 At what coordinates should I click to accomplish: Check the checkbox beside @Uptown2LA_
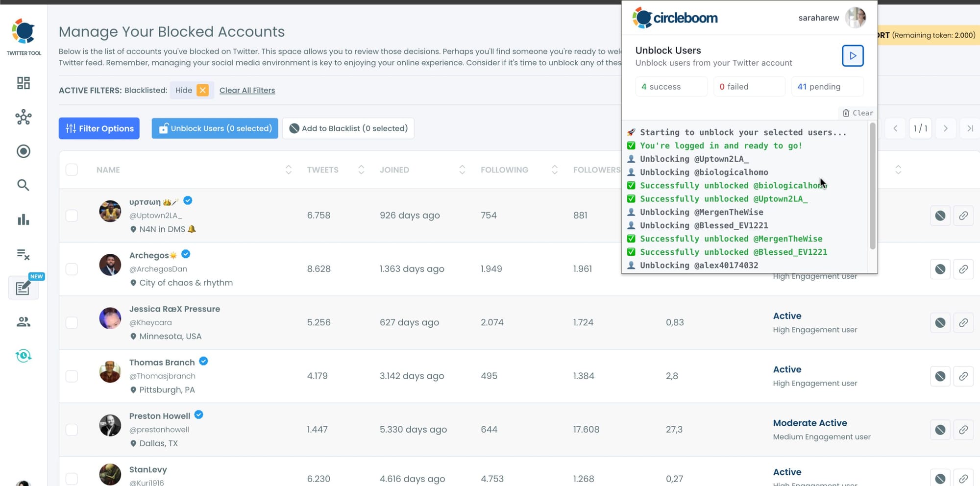coord(72,215)
